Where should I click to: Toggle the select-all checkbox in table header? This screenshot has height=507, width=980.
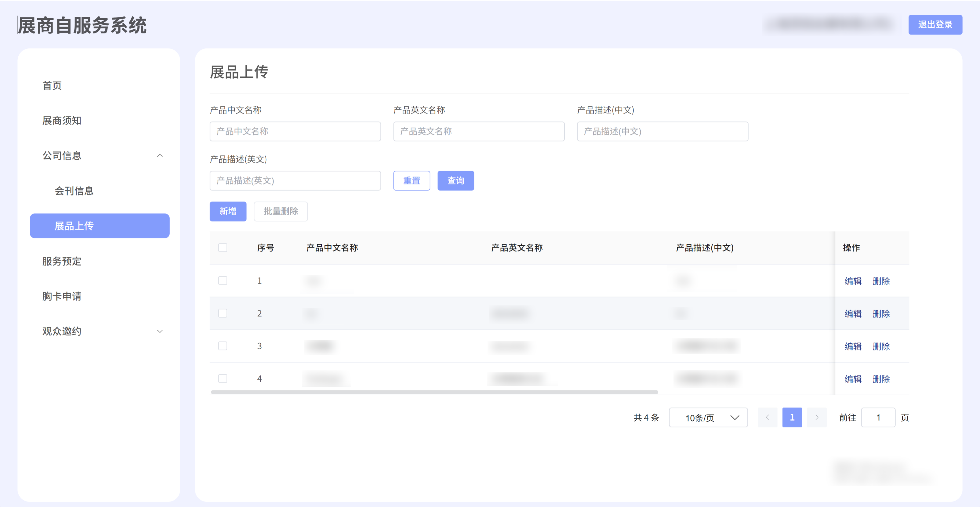tap(223, 248)
